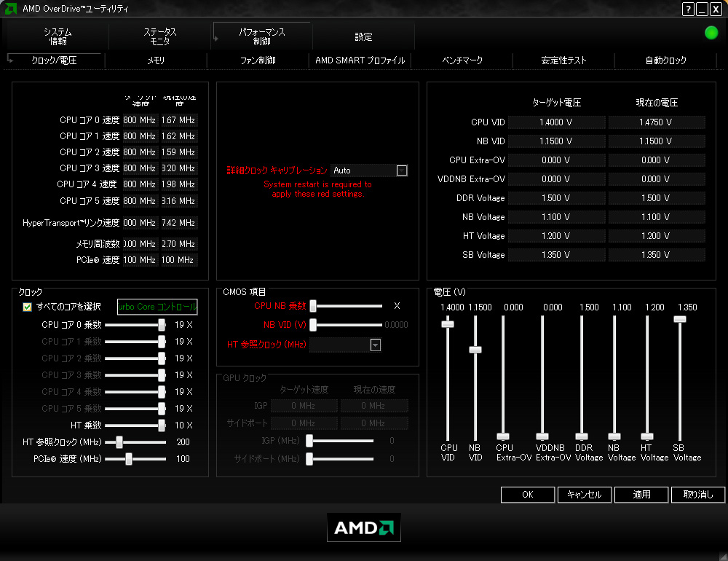Image resolution: width=728 pixels, height=561 pixels.
Task: Click the OK button
Action: coord(528,495)
